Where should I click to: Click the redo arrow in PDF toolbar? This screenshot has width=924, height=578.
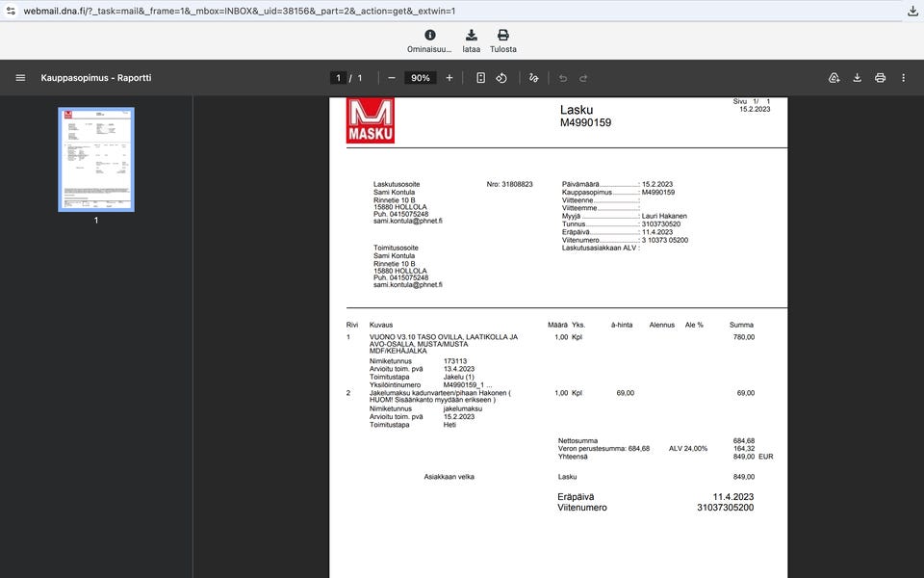(583, 78)
